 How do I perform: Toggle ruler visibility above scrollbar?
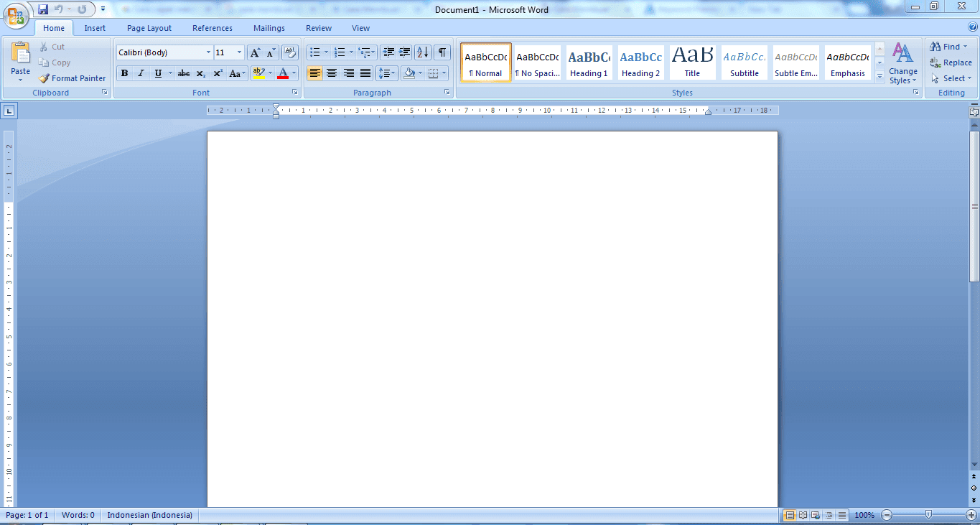click(x=974, y=111)
